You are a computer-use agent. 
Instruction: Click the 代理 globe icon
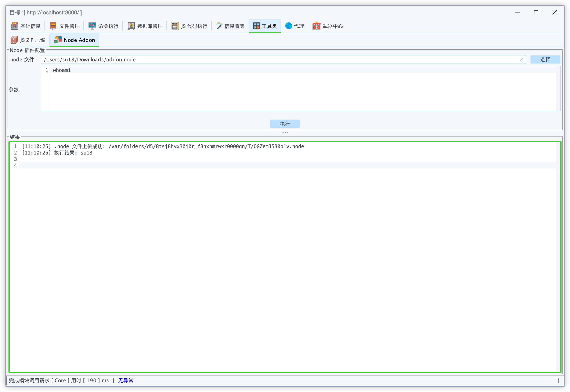pos(289,26)
